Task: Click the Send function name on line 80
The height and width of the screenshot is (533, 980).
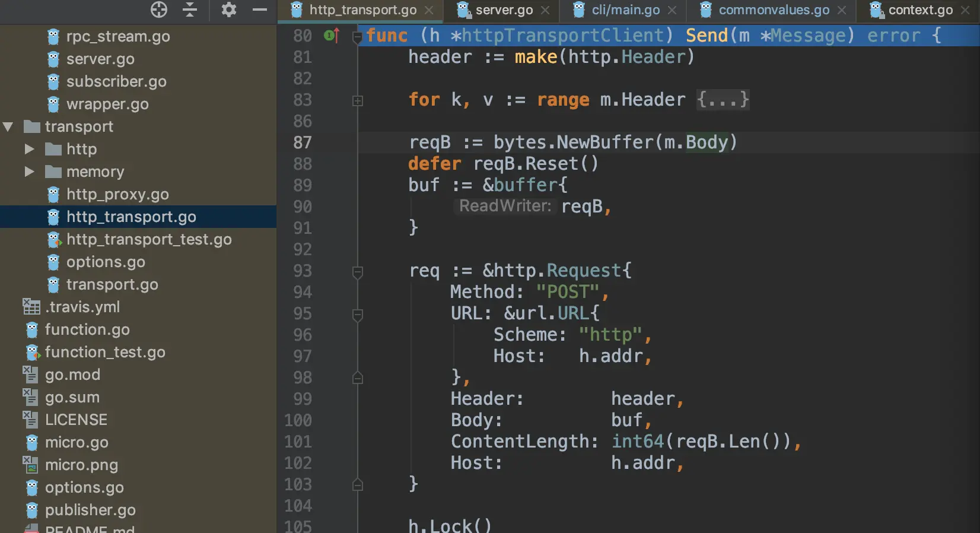Action: 707,36
